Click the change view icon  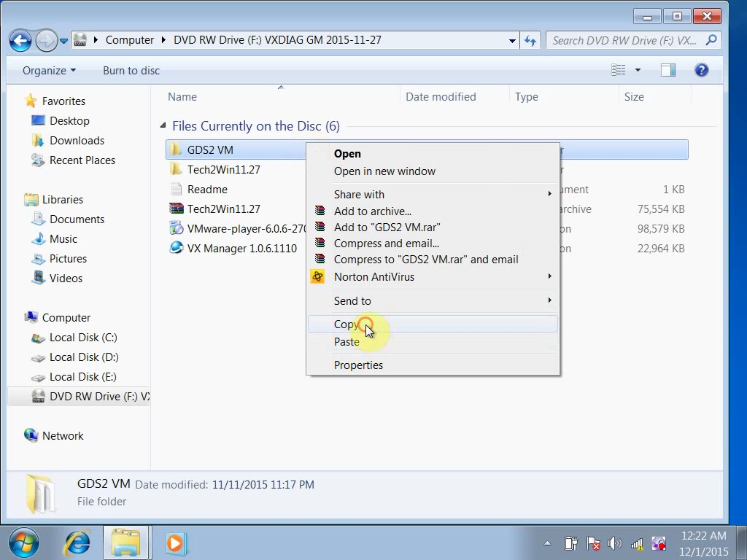(x=619, y=70)
